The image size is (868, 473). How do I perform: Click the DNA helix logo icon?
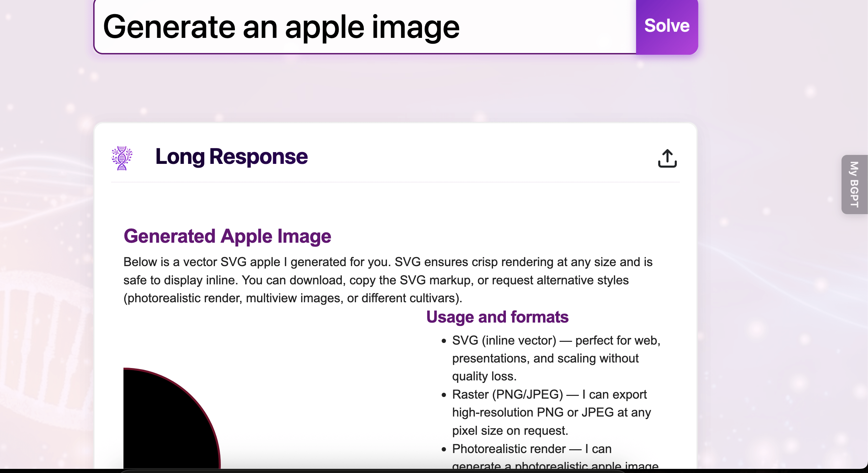click(122, 158)
